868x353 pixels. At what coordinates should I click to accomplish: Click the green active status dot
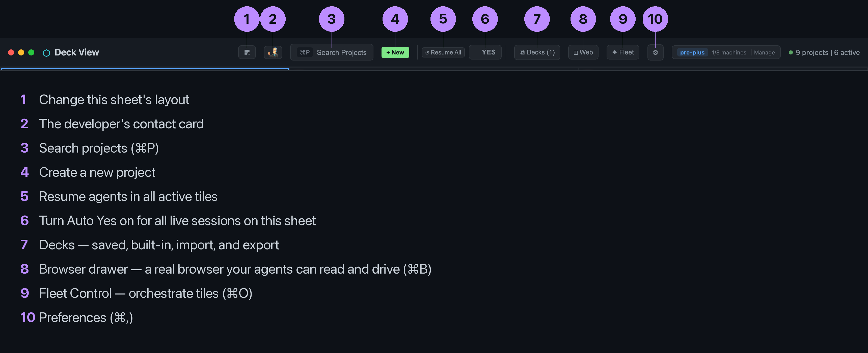point(791,52)
